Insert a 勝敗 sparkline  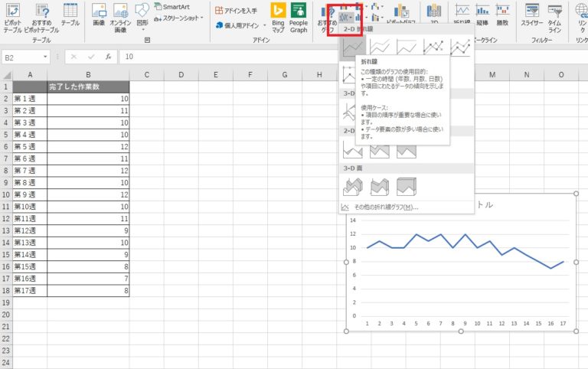click(502, 15)
